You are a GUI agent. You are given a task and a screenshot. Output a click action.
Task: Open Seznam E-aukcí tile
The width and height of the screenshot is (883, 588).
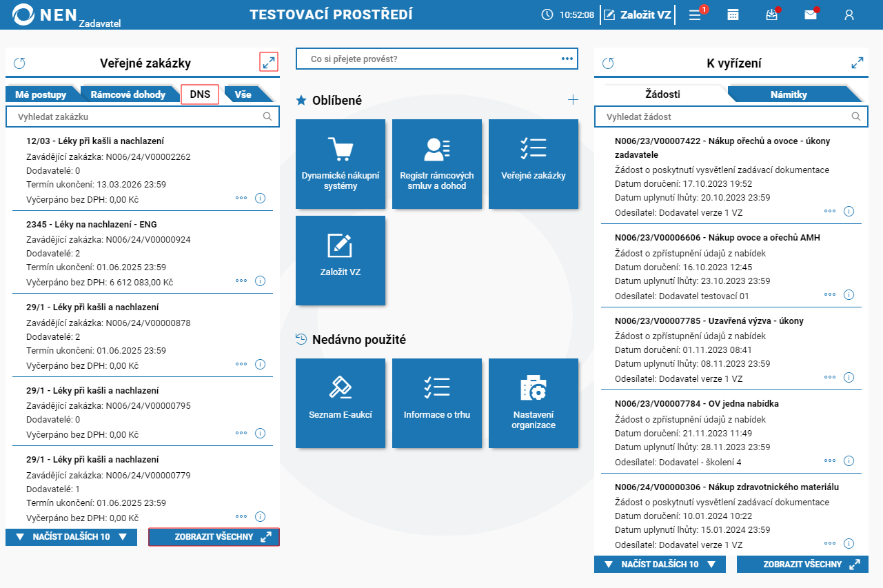[x=341, y=403]
